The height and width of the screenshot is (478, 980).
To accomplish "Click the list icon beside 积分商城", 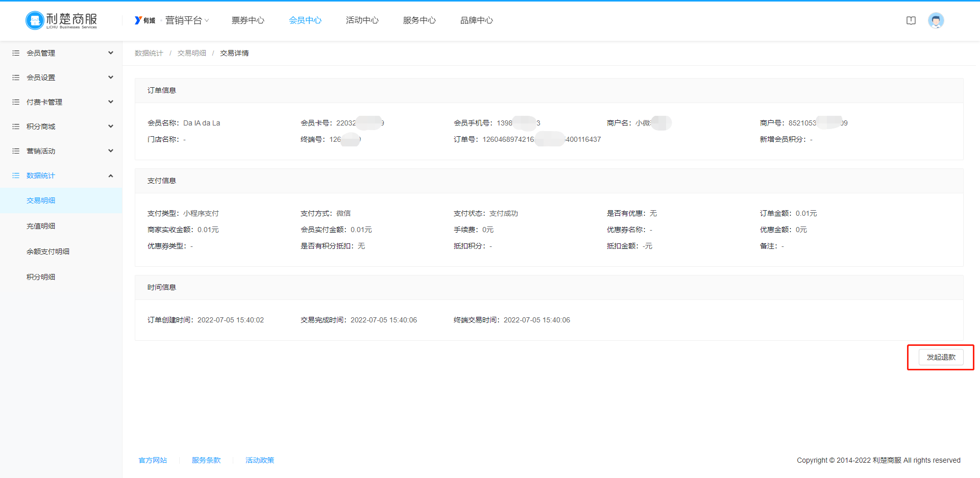I will tap(16, 127).
